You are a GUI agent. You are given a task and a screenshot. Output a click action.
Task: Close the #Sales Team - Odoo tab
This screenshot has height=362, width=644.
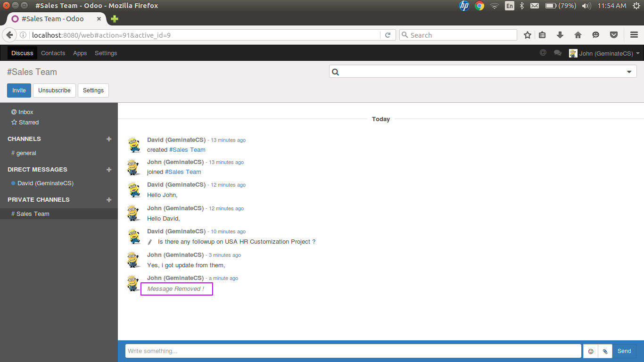click(99, 19)
